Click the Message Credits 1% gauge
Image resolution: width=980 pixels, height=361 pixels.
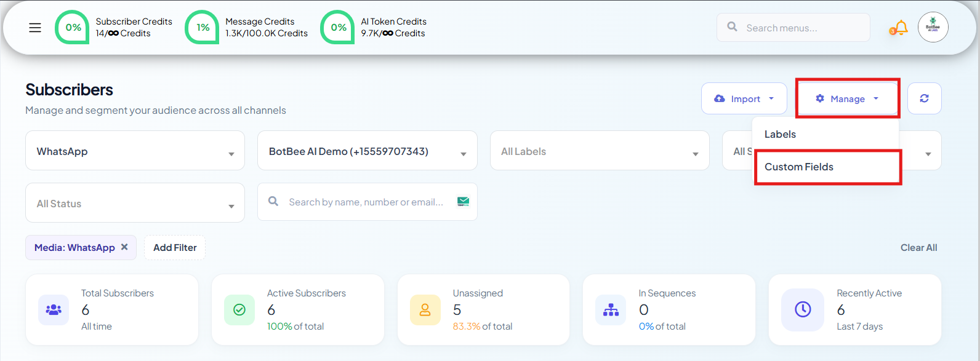(x=203, y=27)
